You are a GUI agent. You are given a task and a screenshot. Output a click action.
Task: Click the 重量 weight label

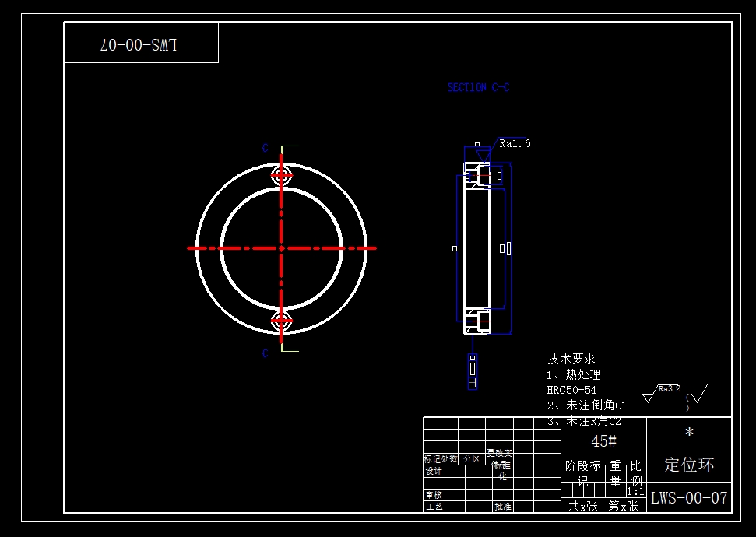[615, 473]
